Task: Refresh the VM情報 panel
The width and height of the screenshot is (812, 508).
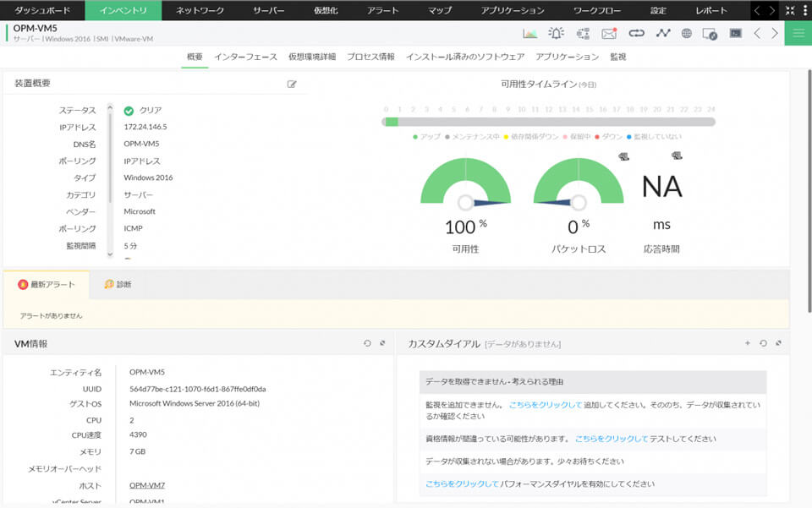Action: 365,343
